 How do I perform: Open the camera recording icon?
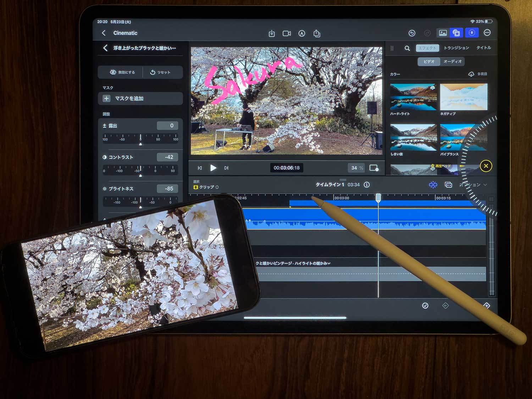coord(287,33)
